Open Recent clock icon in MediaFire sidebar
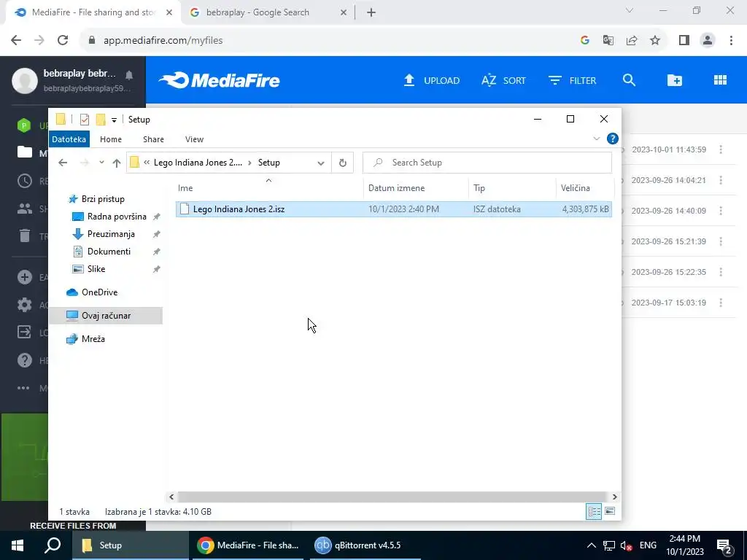 click(x=25, y=181)
